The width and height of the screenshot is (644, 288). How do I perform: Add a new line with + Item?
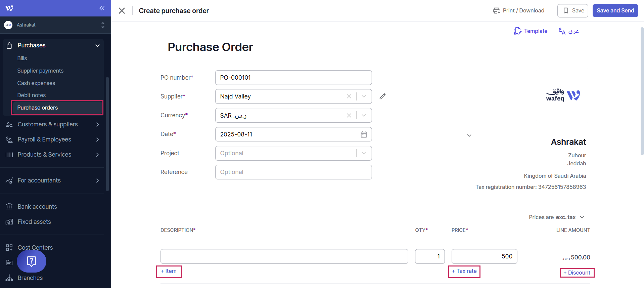tap(169, 271)
